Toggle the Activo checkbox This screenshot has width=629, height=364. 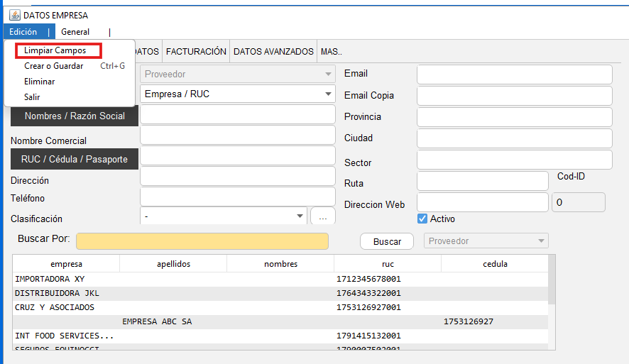422,219
